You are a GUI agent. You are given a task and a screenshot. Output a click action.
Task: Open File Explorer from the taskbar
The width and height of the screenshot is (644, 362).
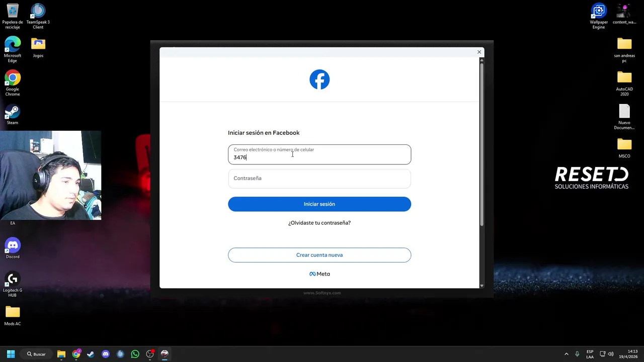61,354
